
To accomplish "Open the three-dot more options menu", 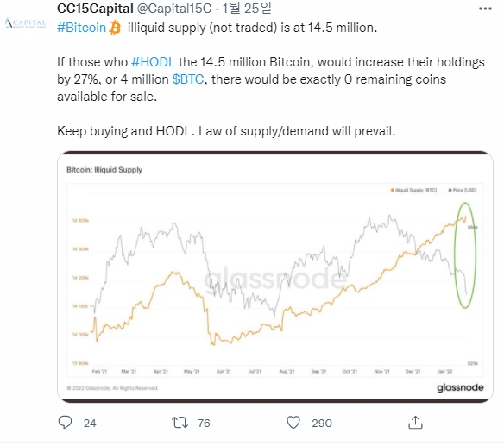I will pyautogui.click(x=485, y=9).
